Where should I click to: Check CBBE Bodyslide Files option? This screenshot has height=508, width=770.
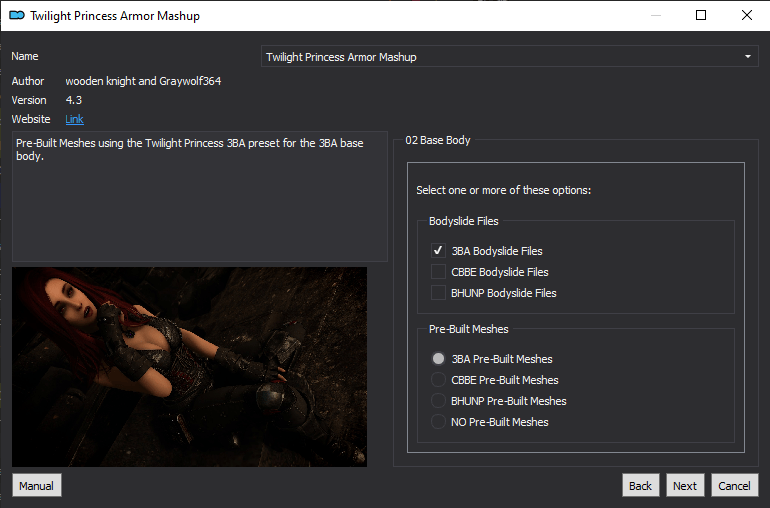(x=438, y=272)
